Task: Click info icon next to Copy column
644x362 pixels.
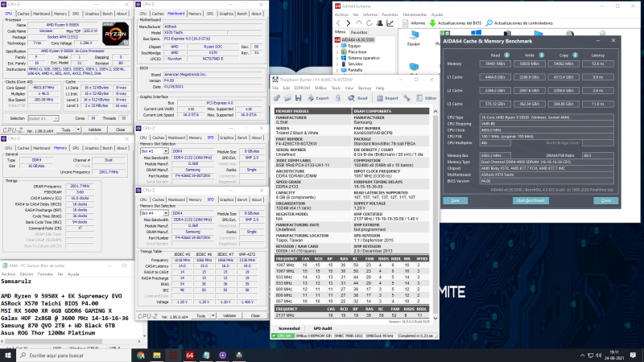Action: (x=575, y=55)
